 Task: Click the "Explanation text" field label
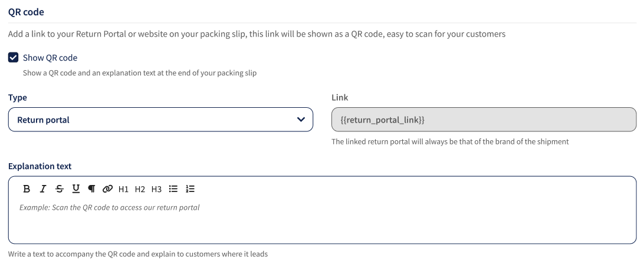pos(40,166)
